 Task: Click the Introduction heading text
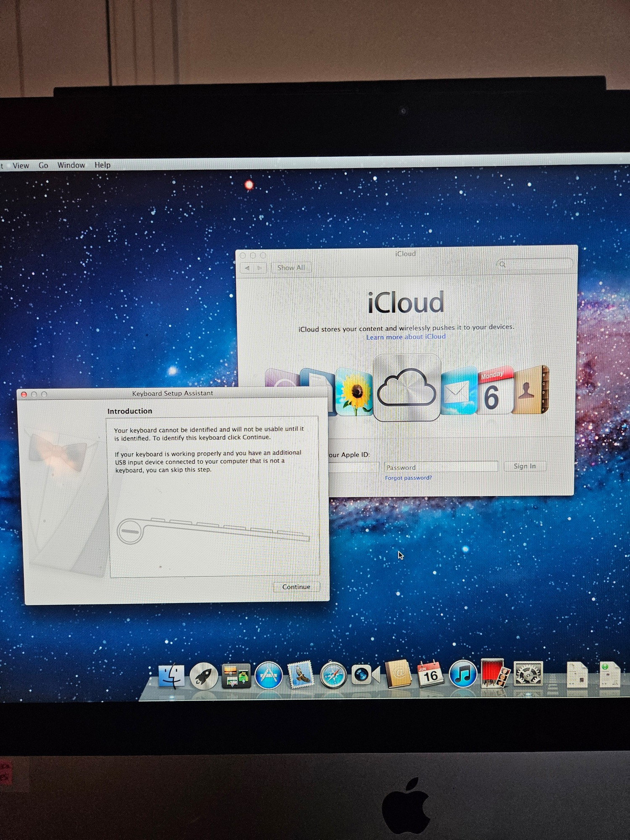coord(130,411)
